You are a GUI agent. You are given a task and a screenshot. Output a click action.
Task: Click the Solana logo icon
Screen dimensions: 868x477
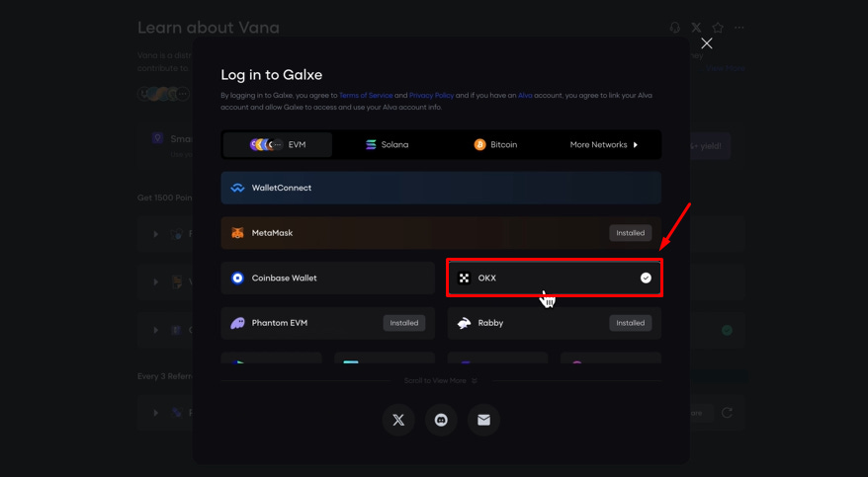coord(371,145)
